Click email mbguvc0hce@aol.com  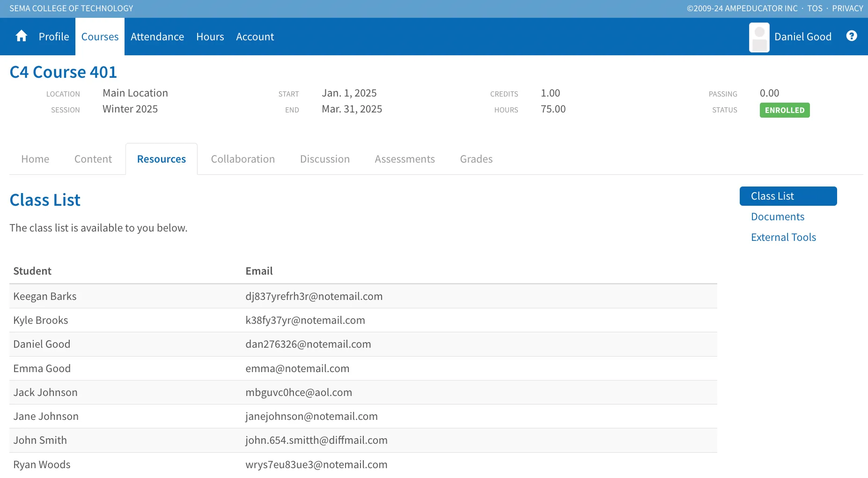[x=299, y=392]
